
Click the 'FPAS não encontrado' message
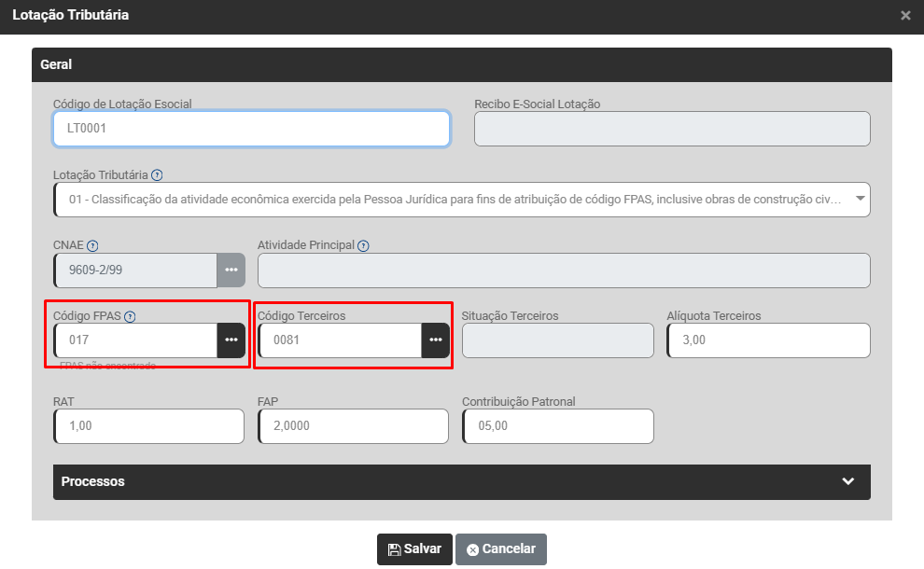[x=108, y=366]
